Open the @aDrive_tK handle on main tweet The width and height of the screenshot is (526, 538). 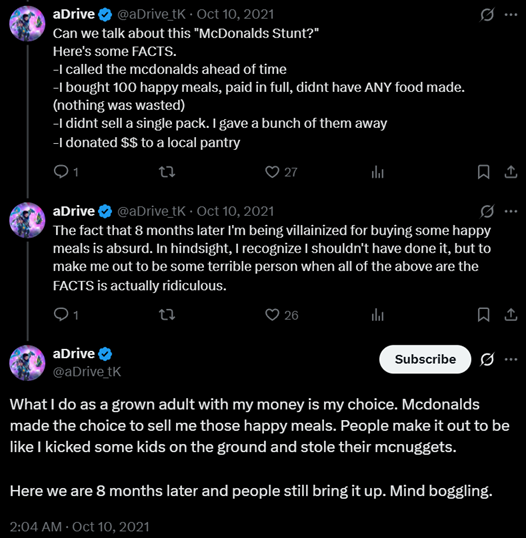click(x=87, y=372)
